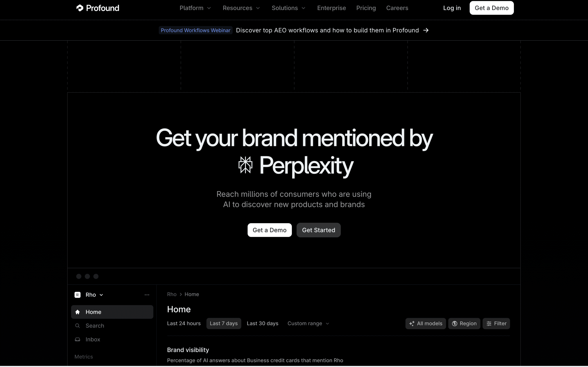
Task: Select the Last 24 hours time range
Action: [x=184, y=323]
